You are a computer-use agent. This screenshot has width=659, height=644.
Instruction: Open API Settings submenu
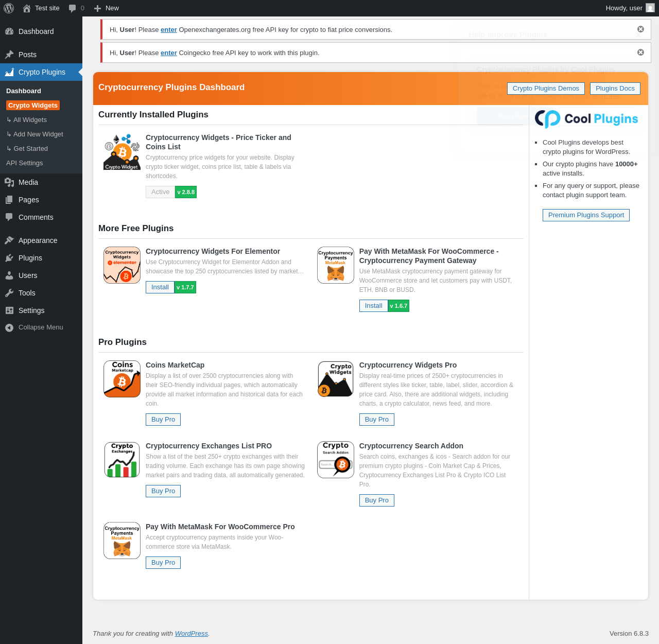25,163
